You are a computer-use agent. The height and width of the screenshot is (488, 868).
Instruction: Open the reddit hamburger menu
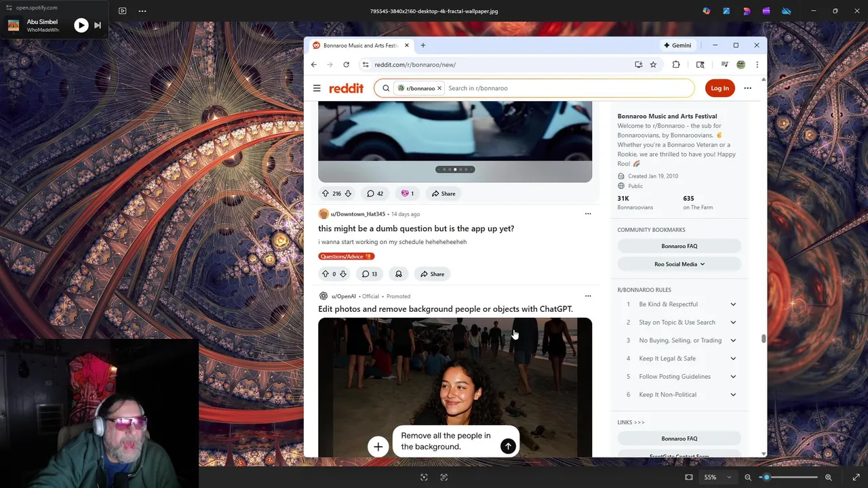317,88
